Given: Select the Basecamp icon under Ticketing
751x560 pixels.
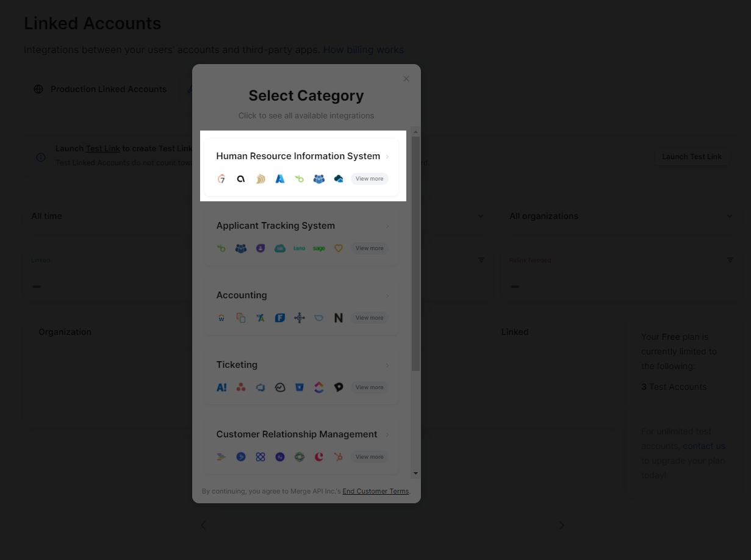Looking at the screenshot, I should coord(280,387).
